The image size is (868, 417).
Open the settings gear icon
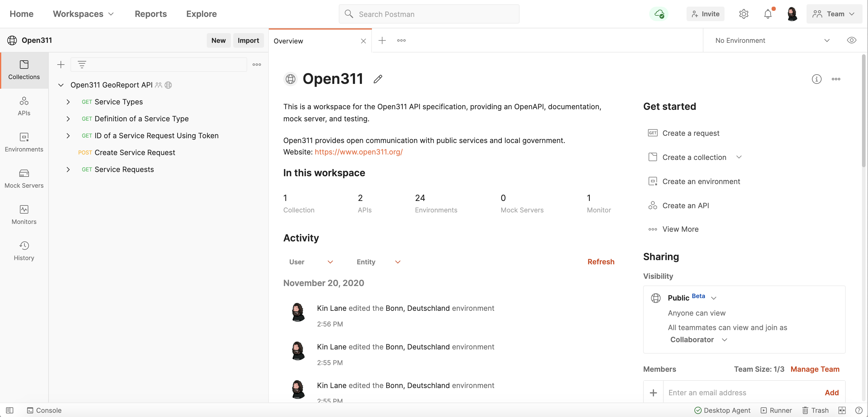[x=744, y=14]
